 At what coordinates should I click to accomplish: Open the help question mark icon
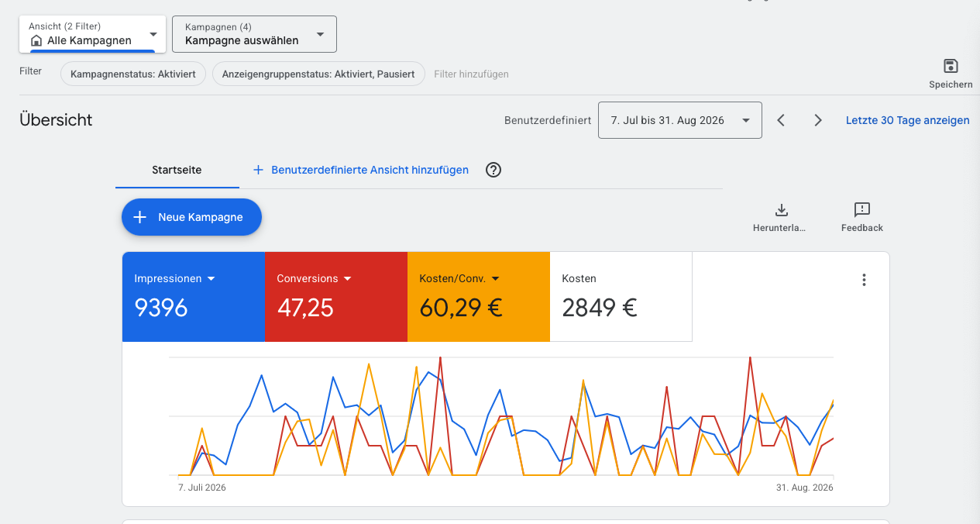point(493,170)
